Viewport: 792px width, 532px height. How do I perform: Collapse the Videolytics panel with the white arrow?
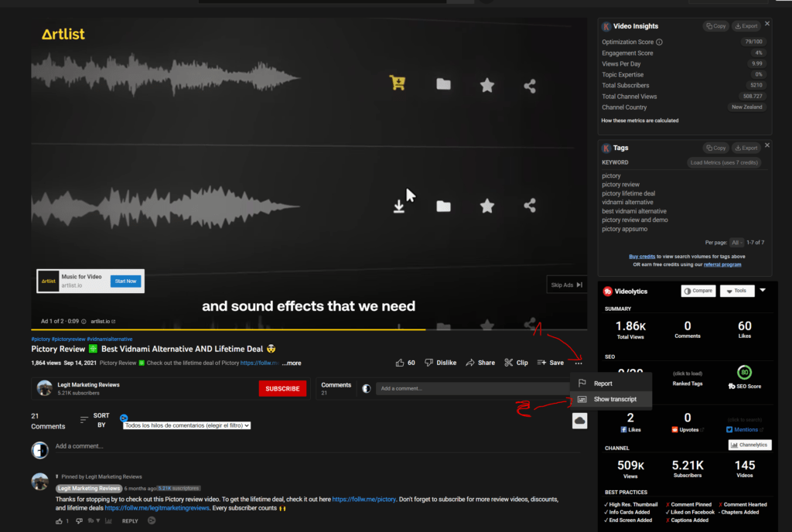pos(763,290)
